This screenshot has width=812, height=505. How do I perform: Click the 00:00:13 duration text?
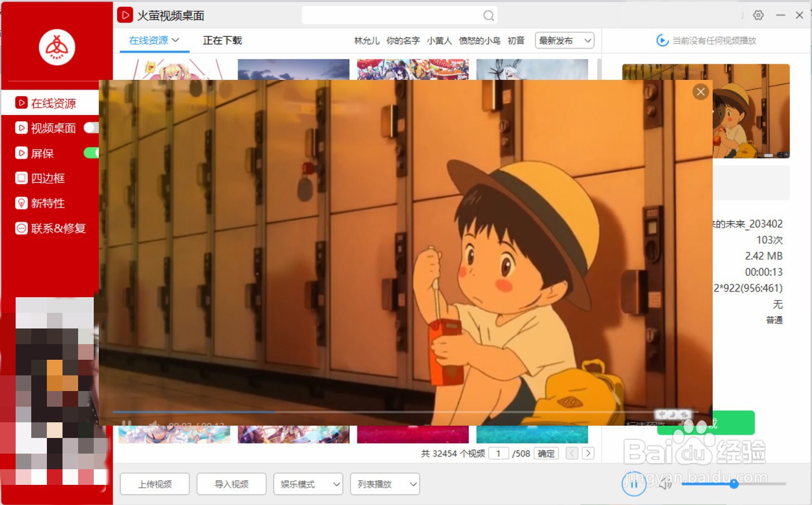(x=763, y=272)
